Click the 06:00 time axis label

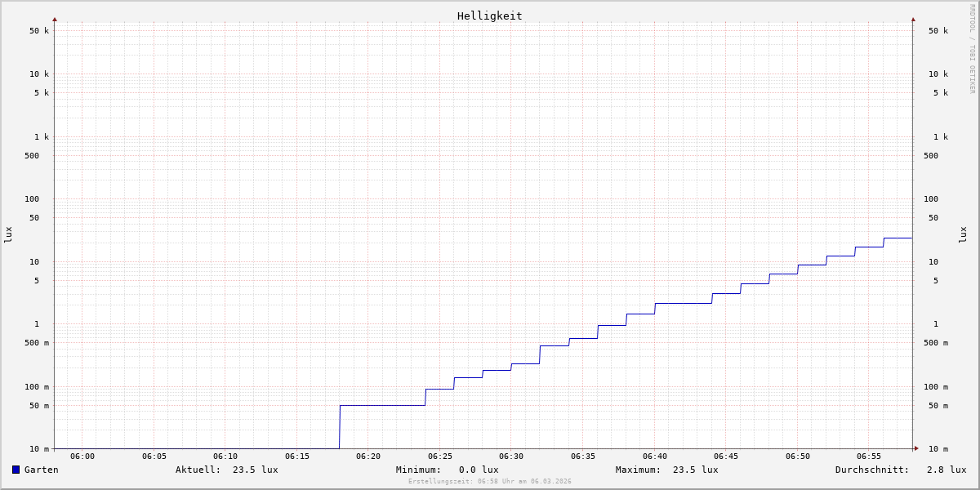point(82,457)
